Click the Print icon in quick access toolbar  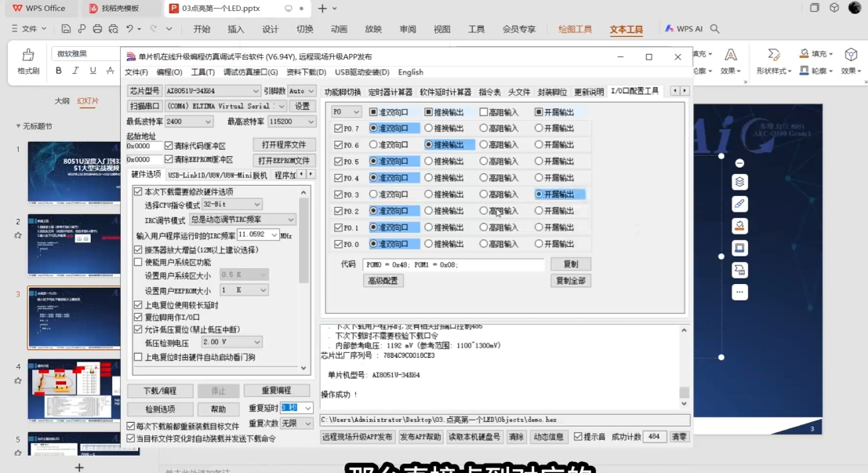[96, 29]
